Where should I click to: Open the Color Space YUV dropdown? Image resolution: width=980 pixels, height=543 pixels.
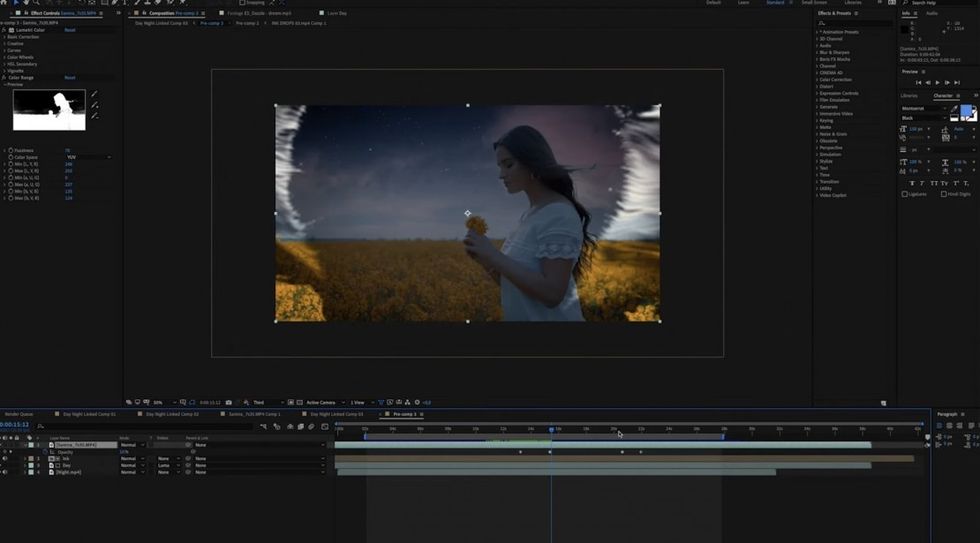tap(89, 157)
